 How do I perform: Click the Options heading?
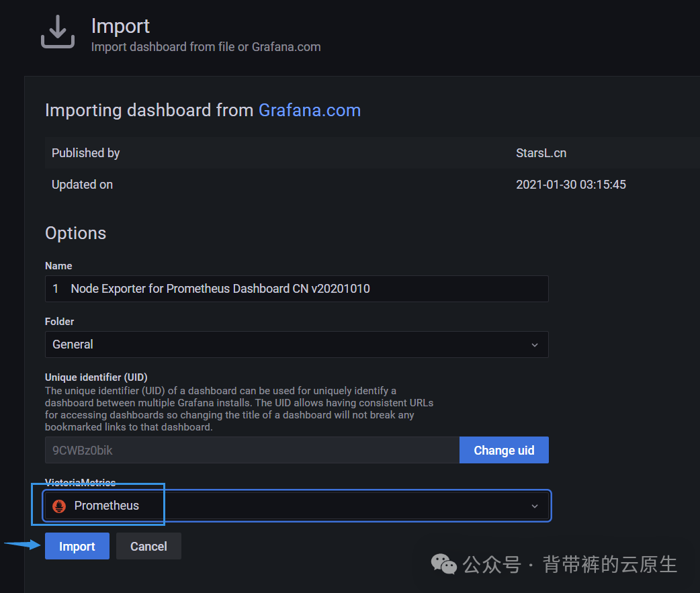(75, 233)
